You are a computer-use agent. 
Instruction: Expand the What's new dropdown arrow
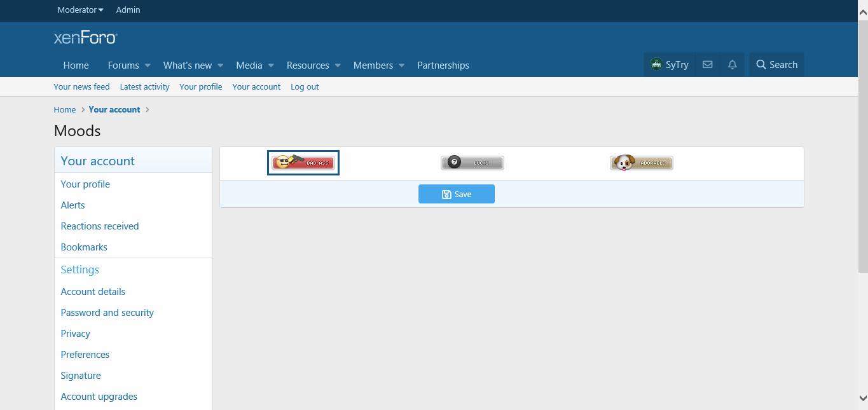(221, 65)
